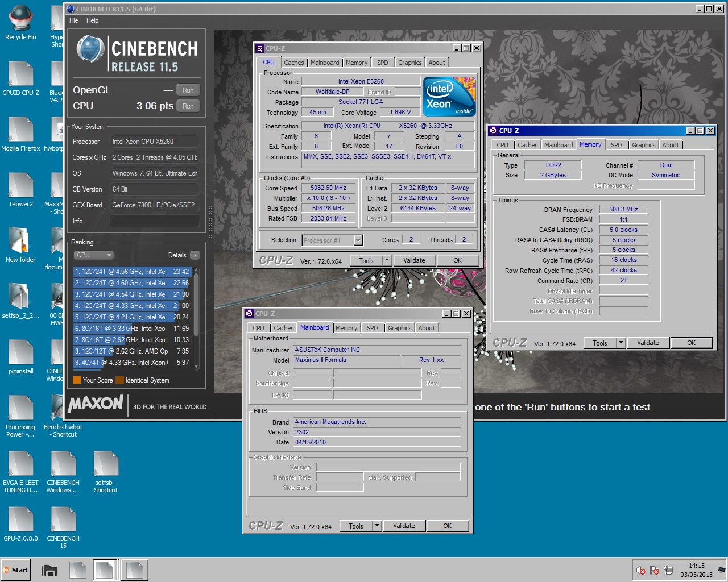Switch to SPD tab in Memory window
This screenshot has width=728, height=582.
(617, 145)
